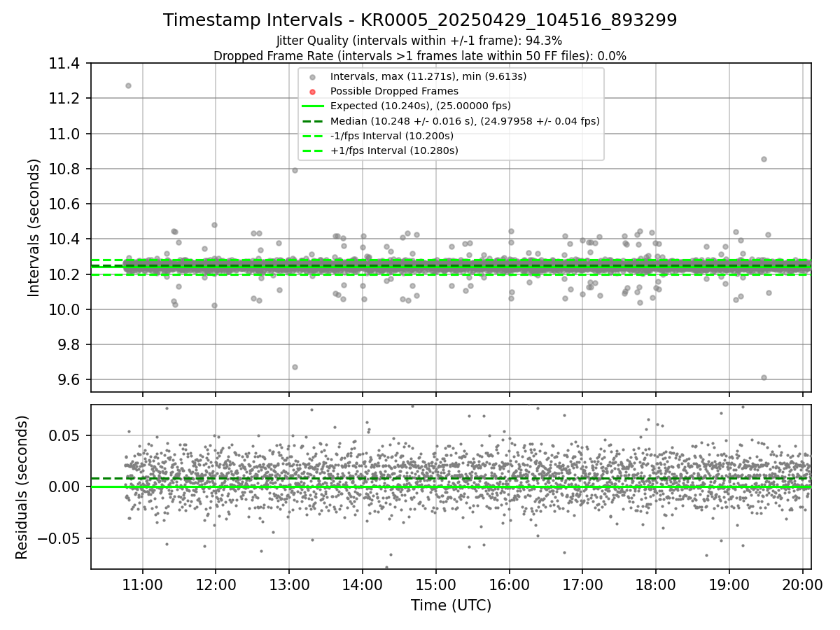Click the 13:00 tick label on the time axis
This screenshot has height=630, width=840.
coord(289,584)
